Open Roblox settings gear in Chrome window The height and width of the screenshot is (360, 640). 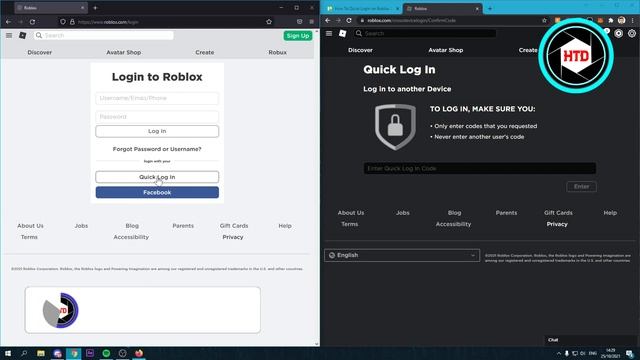(631, 33)
